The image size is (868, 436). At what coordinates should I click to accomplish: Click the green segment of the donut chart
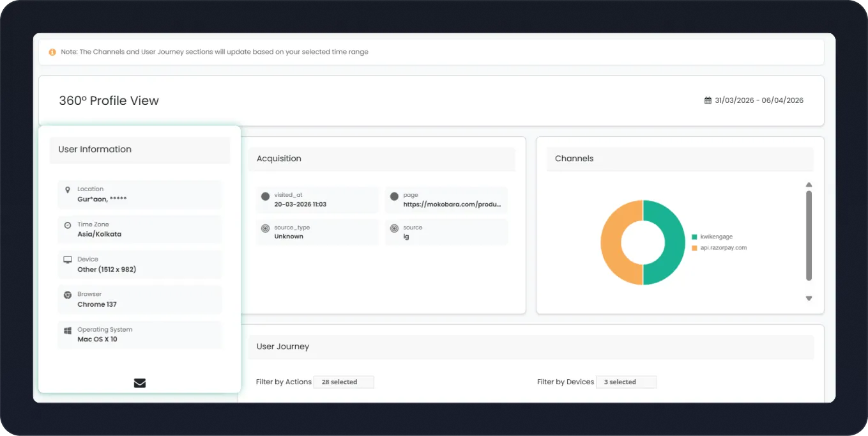tap(675, 243)
